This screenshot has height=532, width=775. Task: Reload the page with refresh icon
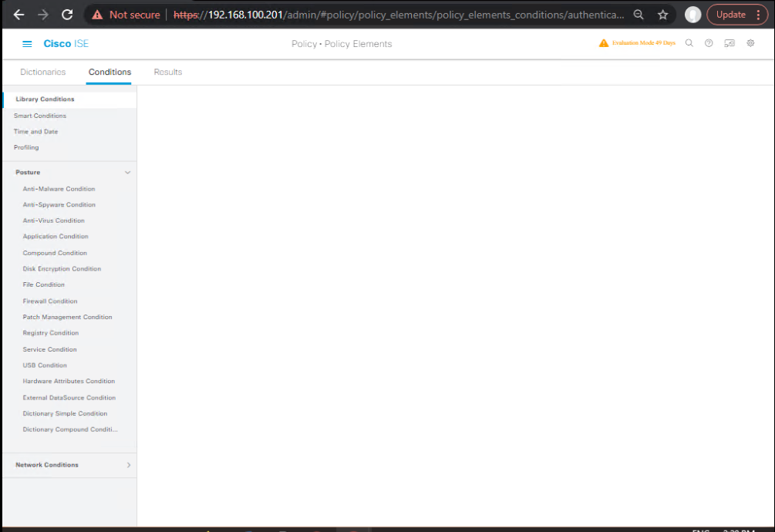point(67,15)
